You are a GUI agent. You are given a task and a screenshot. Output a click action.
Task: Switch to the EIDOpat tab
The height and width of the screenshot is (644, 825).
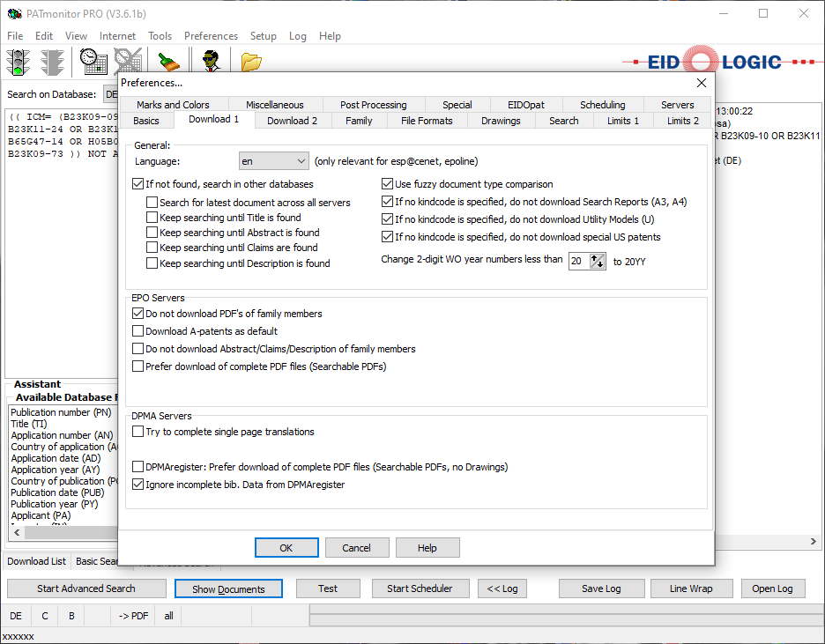click(525, 105)
